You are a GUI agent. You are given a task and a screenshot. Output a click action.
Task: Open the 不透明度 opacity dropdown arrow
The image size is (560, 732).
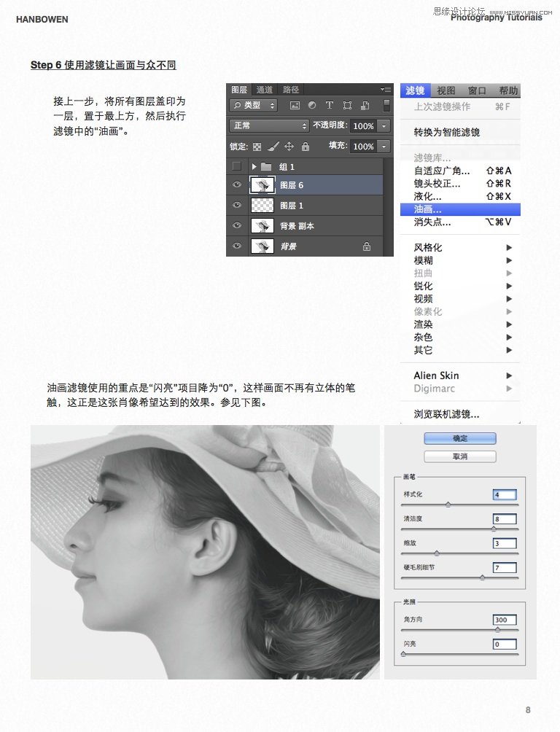click(384, 125)
